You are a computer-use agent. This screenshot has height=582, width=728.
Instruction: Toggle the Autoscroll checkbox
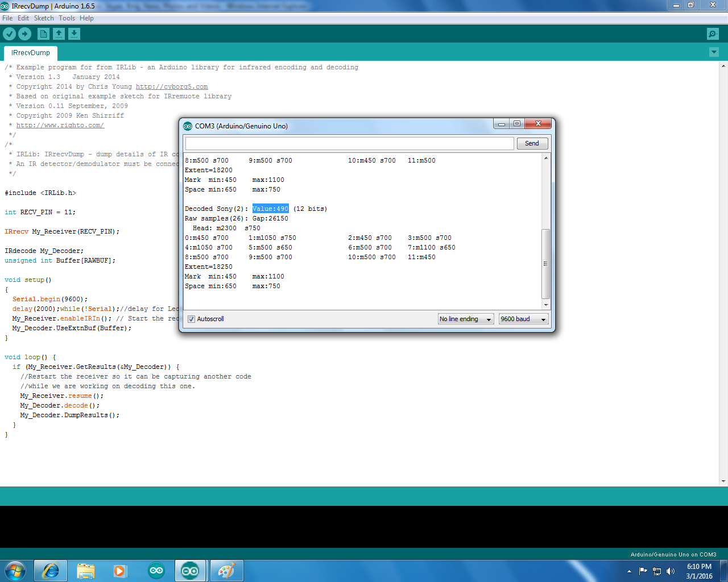191,319
